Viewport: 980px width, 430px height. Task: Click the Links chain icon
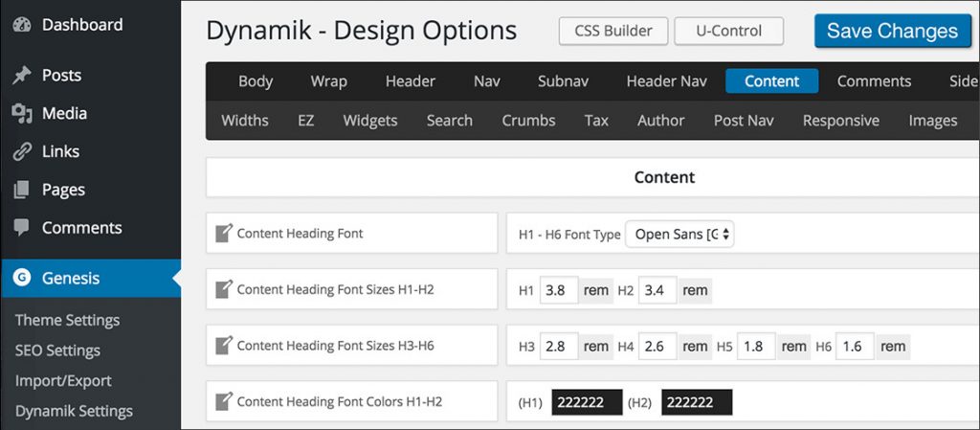click(22, 151)
